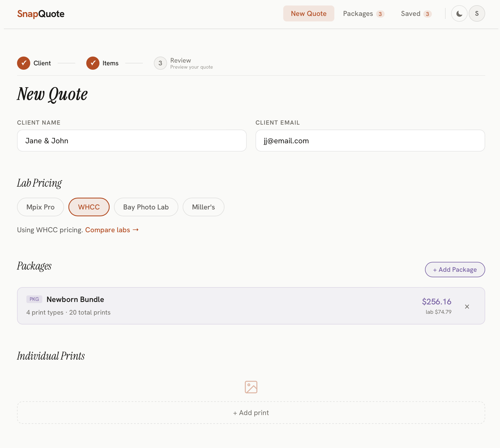
Task: Click the '4 print types · 20 total prints' text
Action: click(68, 312)
